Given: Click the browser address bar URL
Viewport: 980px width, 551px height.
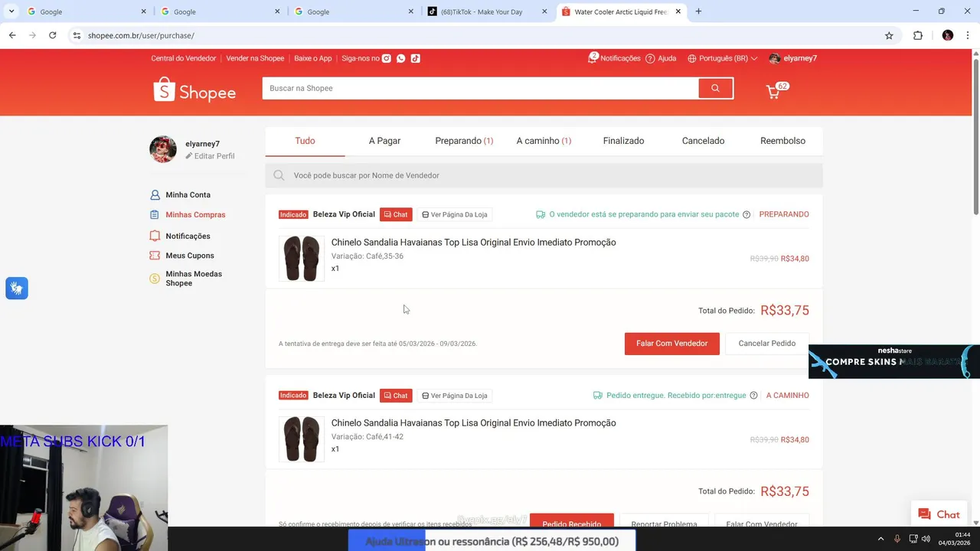Looking at the screenshot, I should [x=141, y=35].
